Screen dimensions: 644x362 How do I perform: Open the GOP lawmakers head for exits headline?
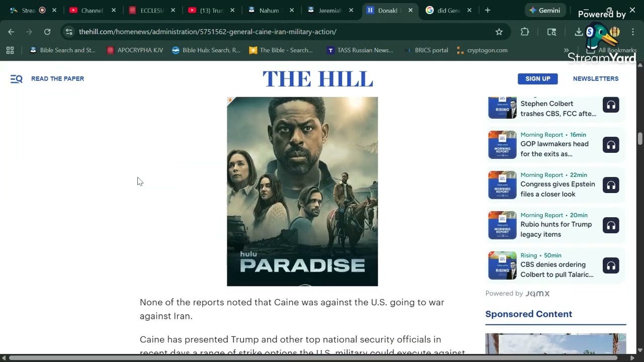[554, 149]
